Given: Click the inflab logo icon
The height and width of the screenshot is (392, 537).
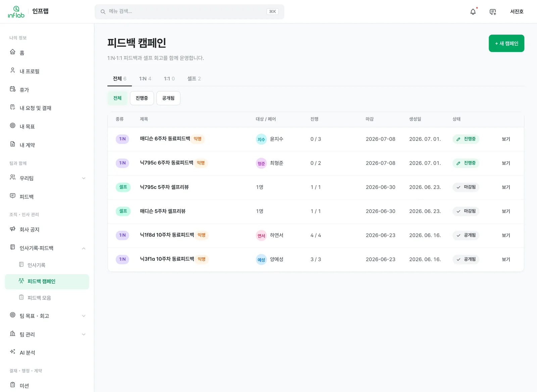Looking at the screenshot, I should [16, 12].
